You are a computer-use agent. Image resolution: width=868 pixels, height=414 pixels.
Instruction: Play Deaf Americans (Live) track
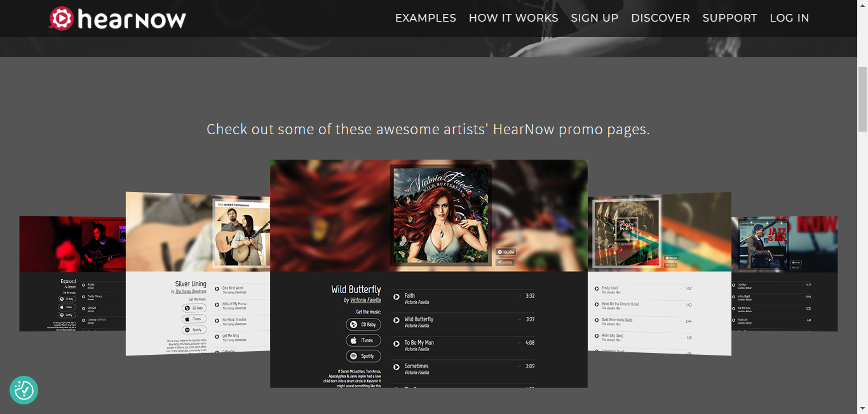click(x=597, y=321)
